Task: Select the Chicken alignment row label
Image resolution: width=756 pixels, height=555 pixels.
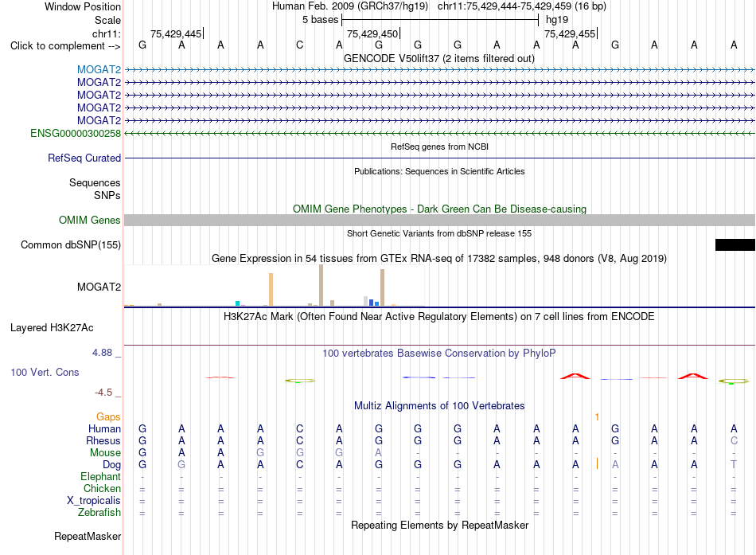Action: (102, 488)
